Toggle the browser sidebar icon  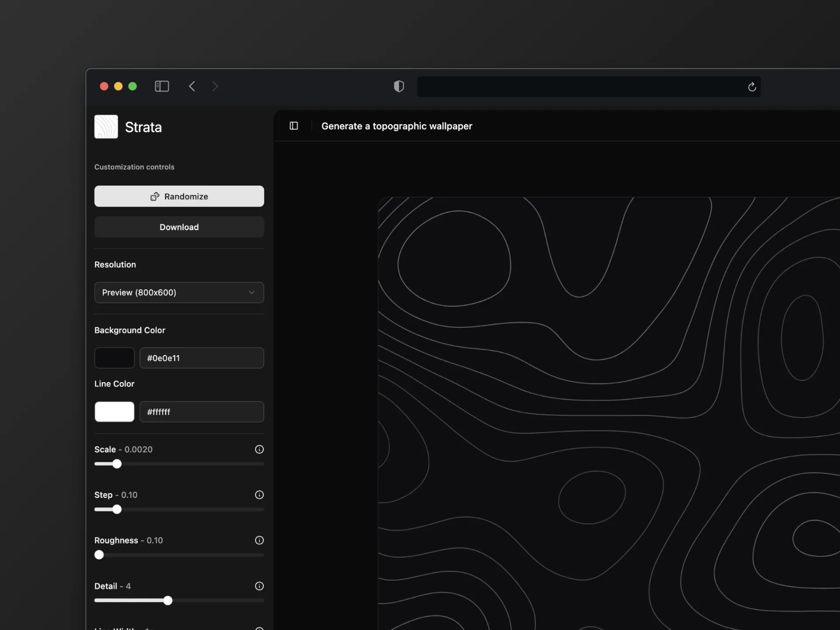162,86
